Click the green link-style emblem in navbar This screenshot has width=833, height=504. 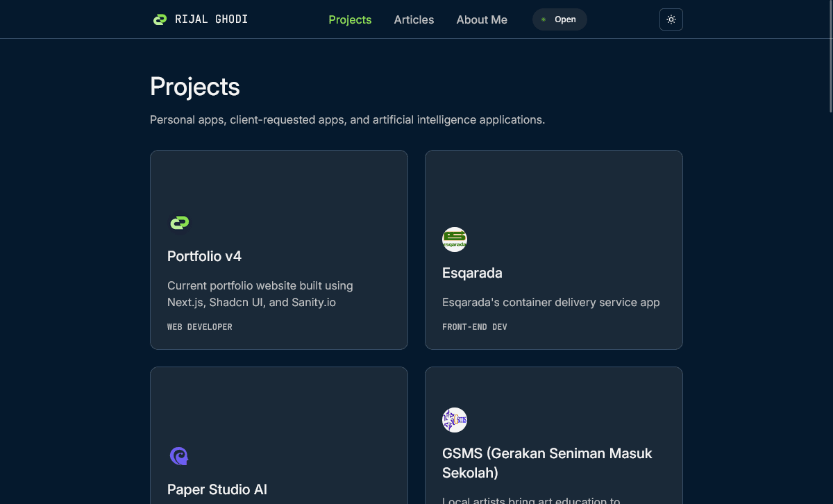point(160,19)
